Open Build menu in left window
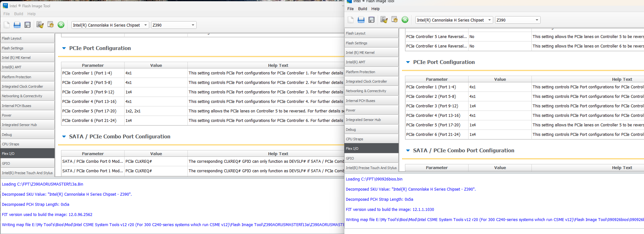The width and height of the screenshot is (644, 234). click(19, 14)
